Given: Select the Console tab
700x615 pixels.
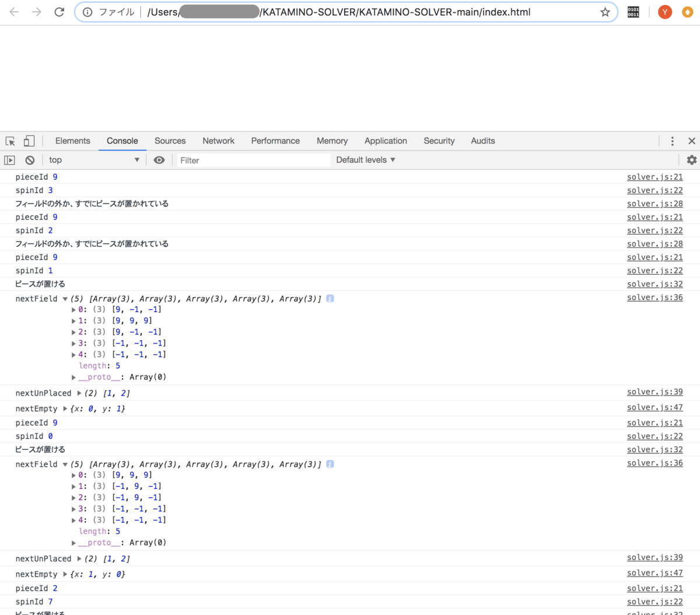Looking at the screenshot, I should pyautogui.click(x=123, y=141).
